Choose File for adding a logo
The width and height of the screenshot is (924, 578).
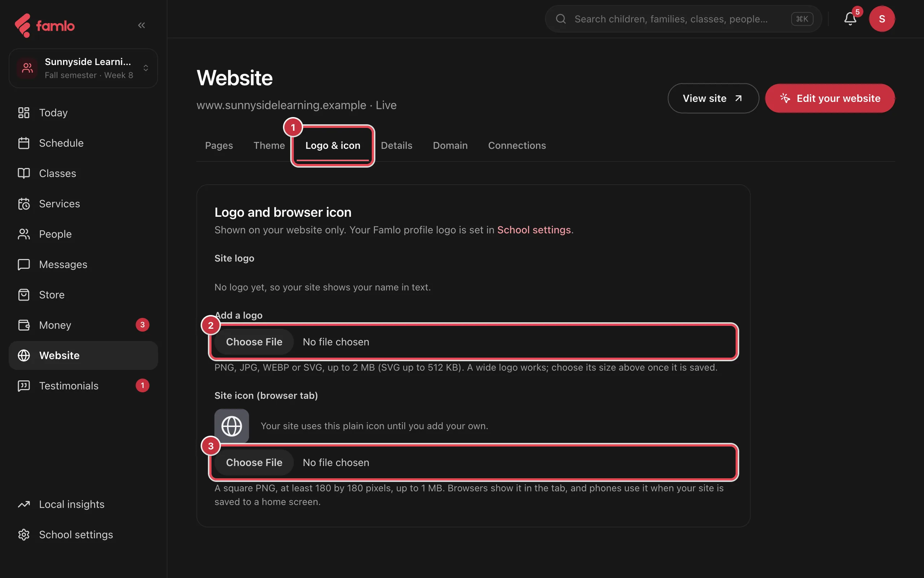[254, 342]
